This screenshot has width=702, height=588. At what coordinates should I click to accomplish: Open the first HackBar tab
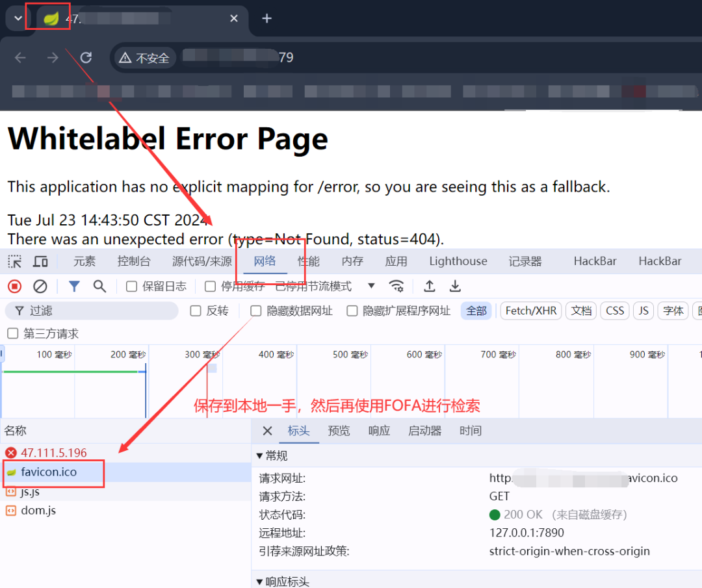tap(595, 261)
